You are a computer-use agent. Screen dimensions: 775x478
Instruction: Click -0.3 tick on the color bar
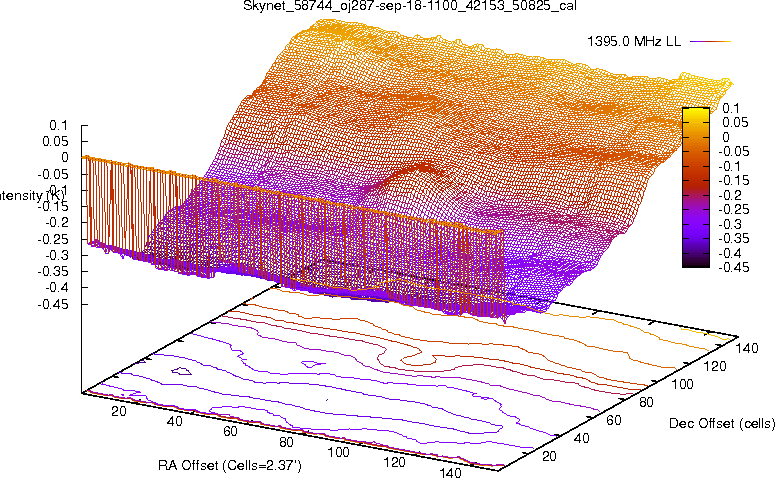coord(730,224)
